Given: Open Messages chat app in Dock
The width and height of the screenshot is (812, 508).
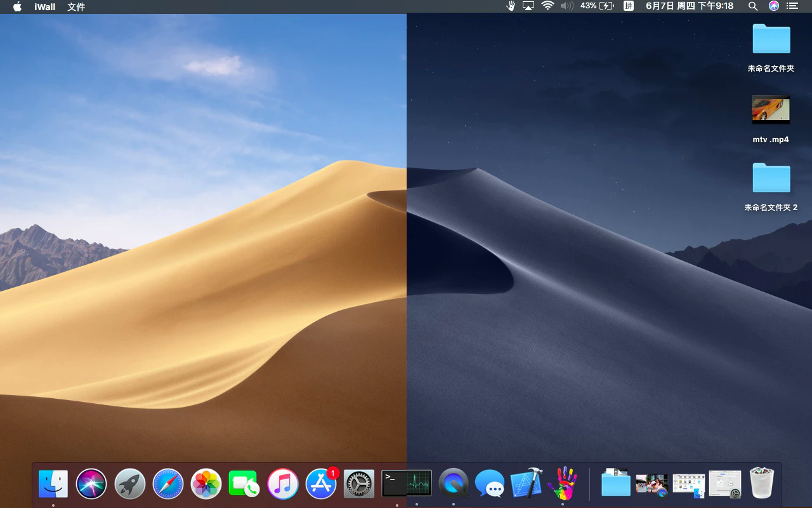Looking at the screenshot, I should 490,484.
